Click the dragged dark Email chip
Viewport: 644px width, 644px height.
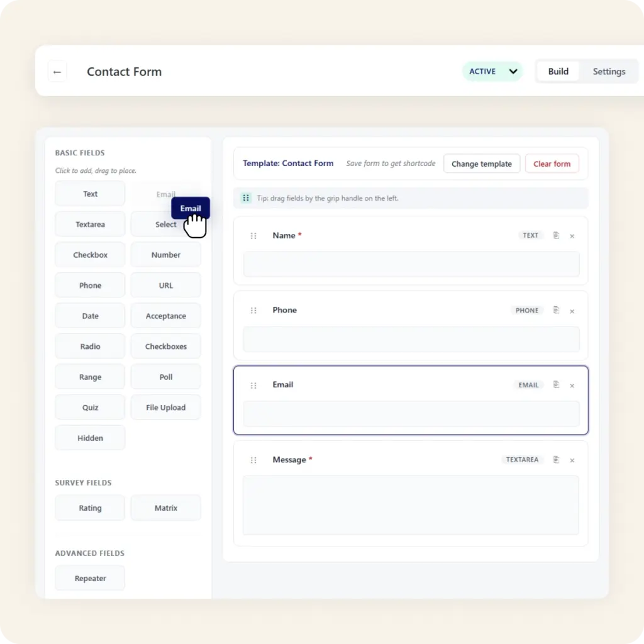coord(191,208)
